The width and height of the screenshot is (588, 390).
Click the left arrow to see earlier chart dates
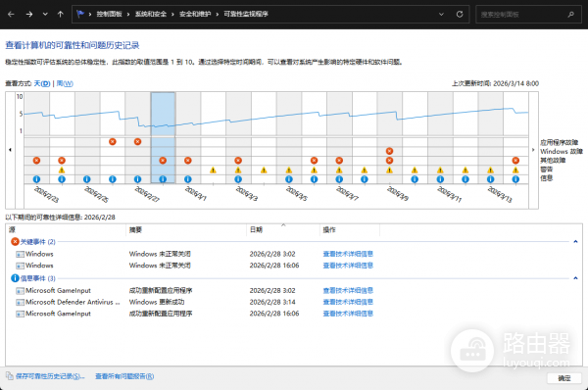[x=10, y=150]
